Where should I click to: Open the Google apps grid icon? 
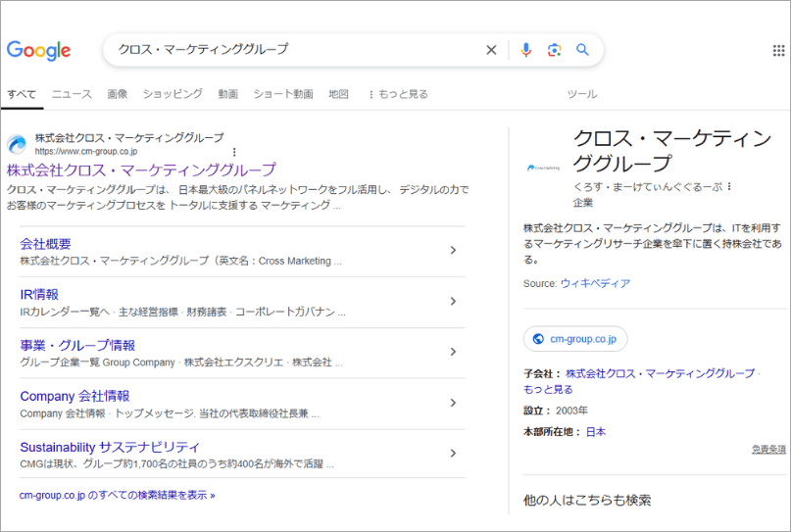(779, 50)
